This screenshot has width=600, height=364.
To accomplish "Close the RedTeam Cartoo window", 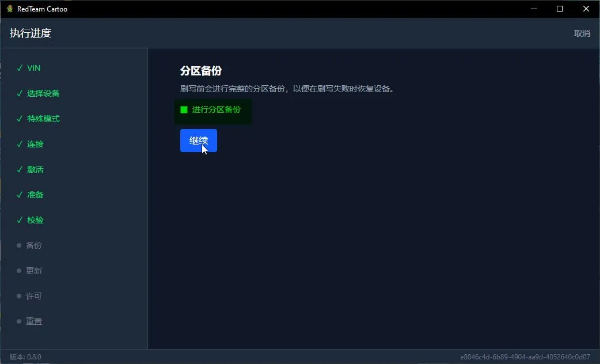I will pos(586,9).
